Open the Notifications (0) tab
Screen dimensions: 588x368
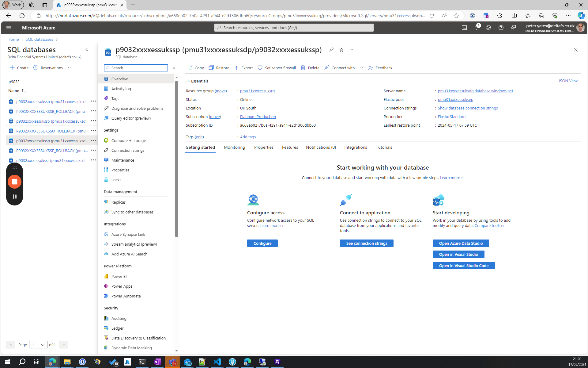tap(321, 148)
